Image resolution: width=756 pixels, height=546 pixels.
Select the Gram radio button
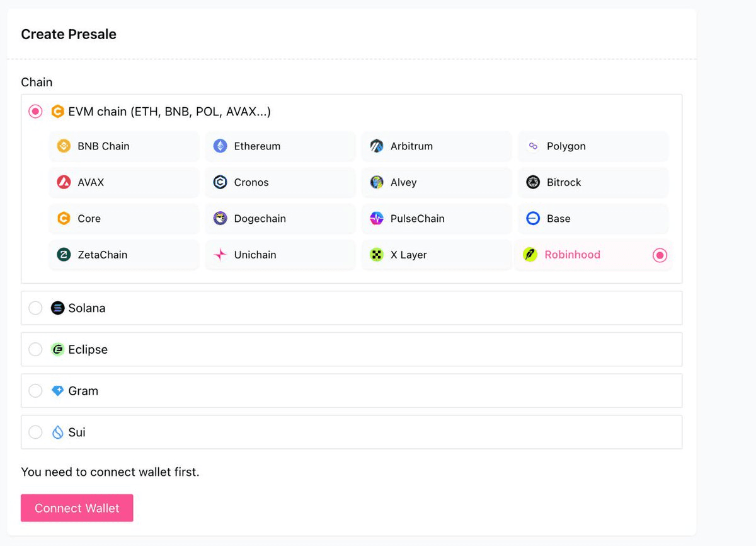click(x=36, y=391)
